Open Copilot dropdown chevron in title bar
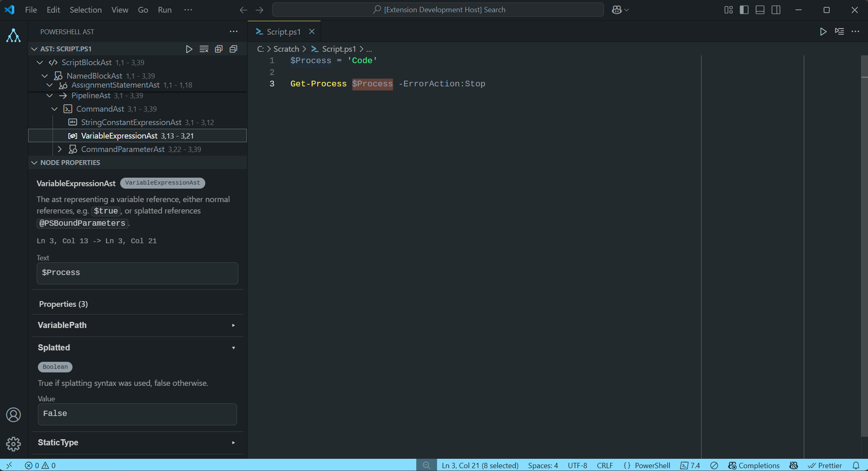Image resolution: width=868 pixels, height=471 pixels. (627, 10)
